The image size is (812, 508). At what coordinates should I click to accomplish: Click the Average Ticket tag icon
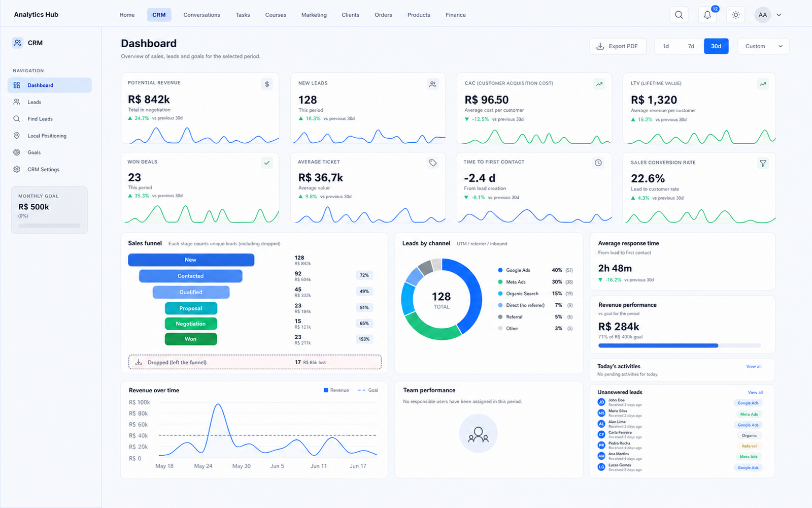(432, 163)
